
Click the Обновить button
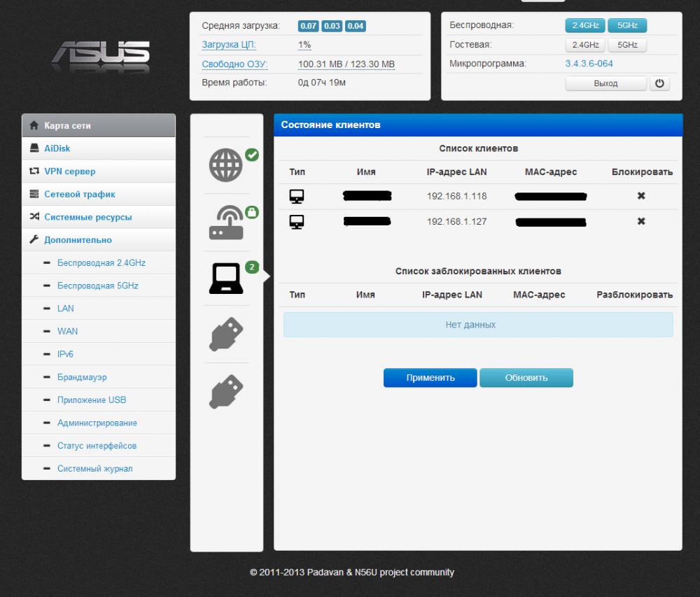[x=526, y=378]
